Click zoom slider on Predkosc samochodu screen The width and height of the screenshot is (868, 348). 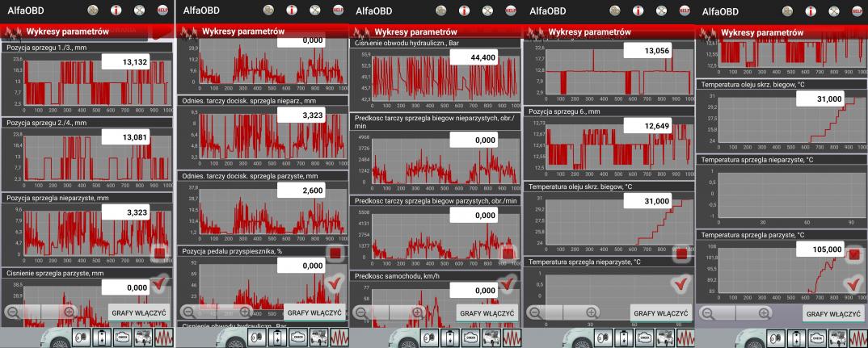click(x=390, y=312)
